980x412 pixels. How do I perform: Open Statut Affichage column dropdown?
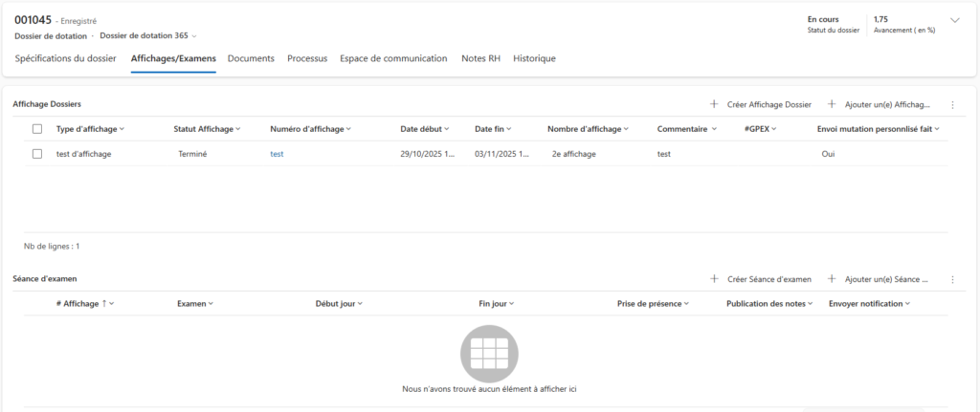(x=206, y=129)
